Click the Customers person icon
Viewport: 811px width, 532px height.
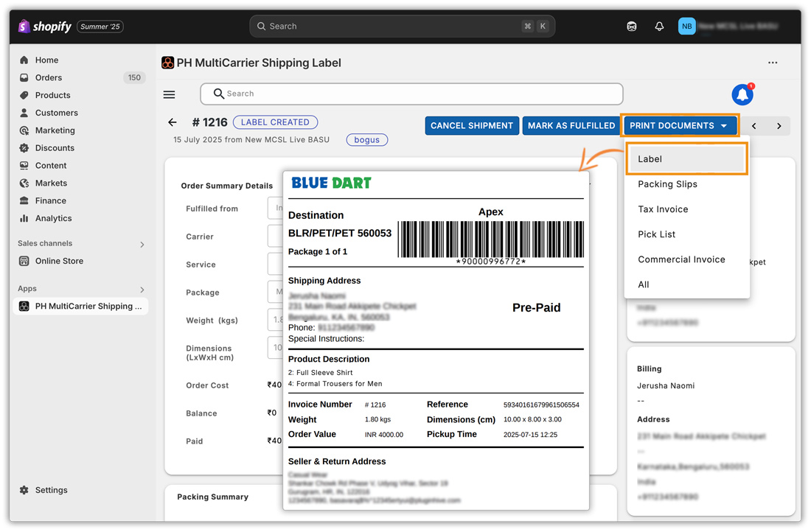click(24, 113)
